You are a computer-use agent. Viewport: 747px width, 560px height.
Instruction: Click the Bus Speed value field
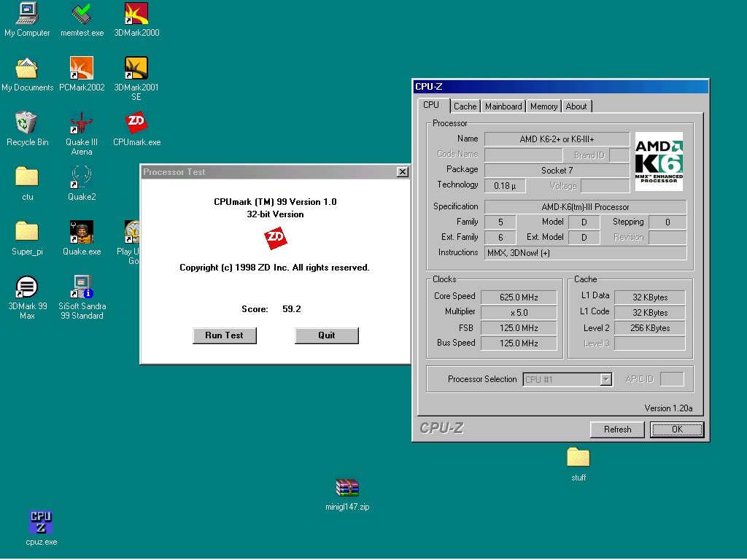(519, 343)
